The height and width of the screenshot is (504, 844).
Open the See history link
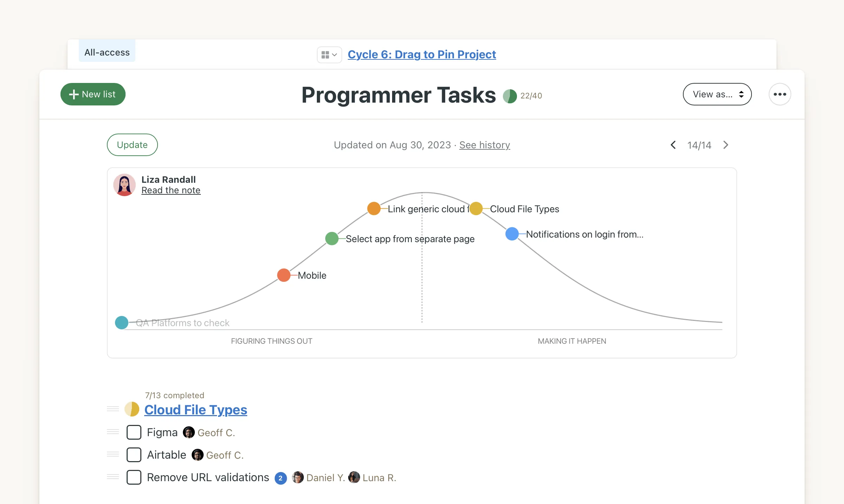[485, 145]
